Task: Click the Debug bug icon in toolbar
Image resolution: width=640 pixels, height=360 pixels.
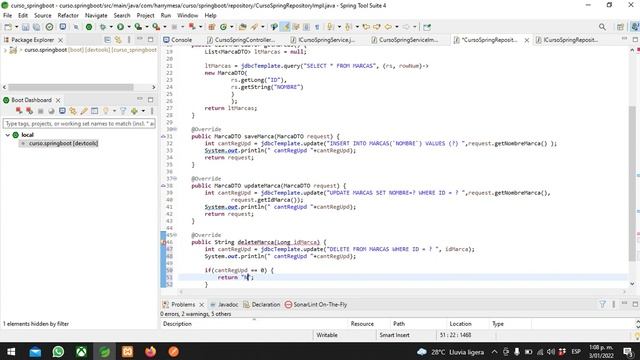Action: 103,27
